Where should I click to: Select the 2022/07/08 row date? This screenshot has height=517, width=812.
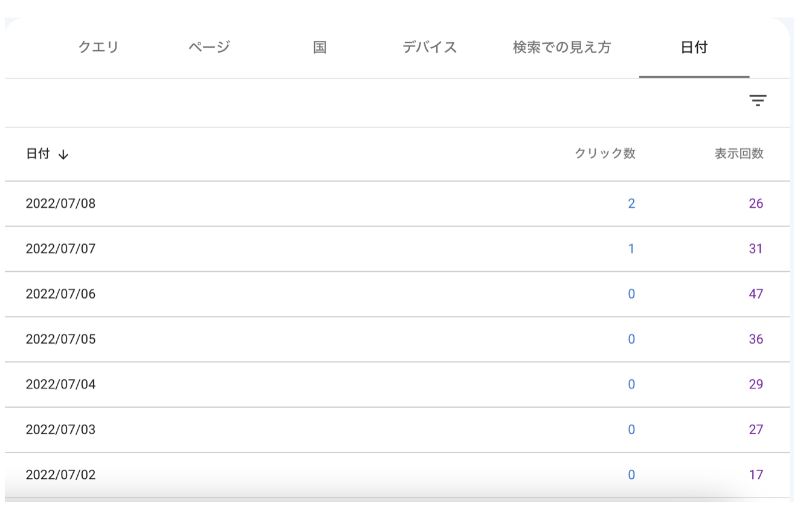[x=60, y=204]
